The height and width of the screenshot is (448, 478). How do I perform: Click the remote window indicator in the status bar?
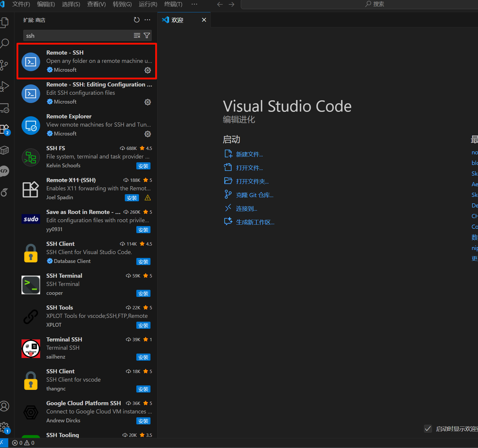point(4,442)
